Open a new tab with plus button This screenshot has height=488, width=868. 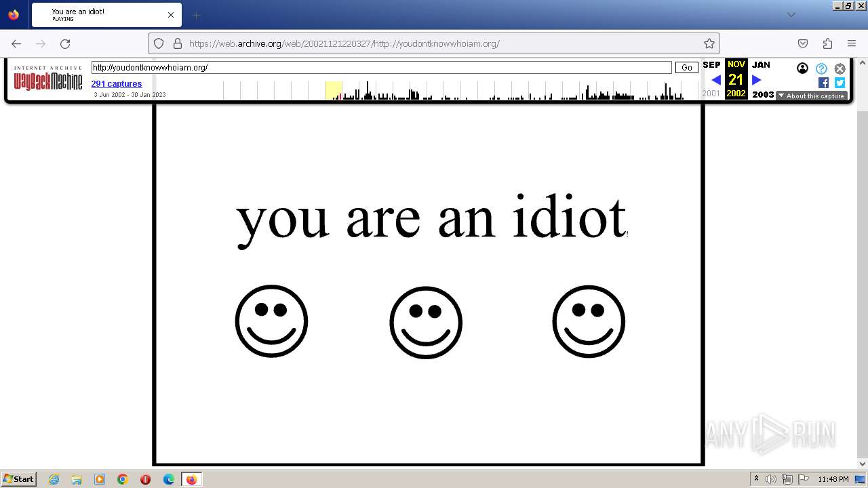click(196, 15)
